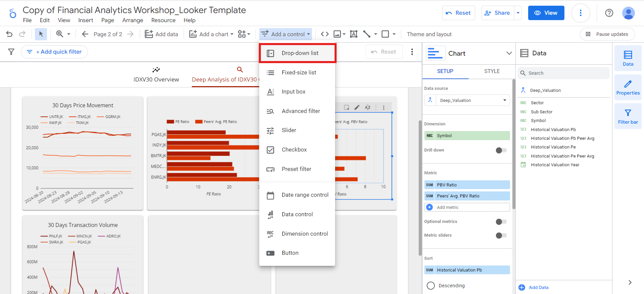Collapse the side panel chevron
644x294 pixels.
(x=630, y=282)
